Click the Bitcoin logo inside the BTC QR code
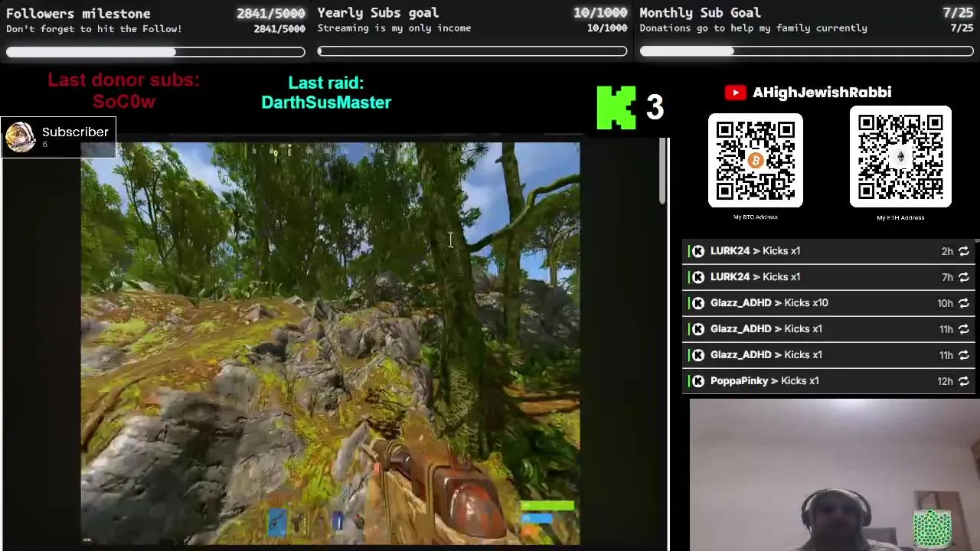 pos(756,161)
